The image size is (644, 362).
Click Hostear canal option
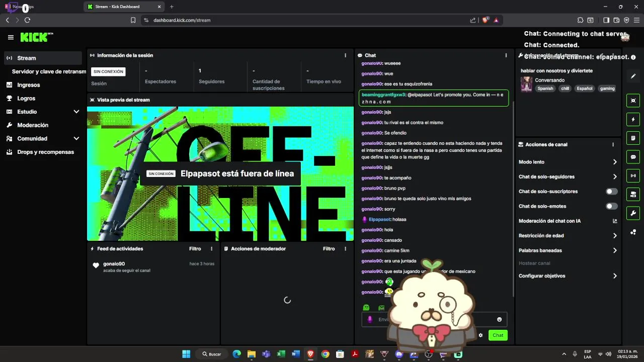pyautogui.click(x=534, y=263)
